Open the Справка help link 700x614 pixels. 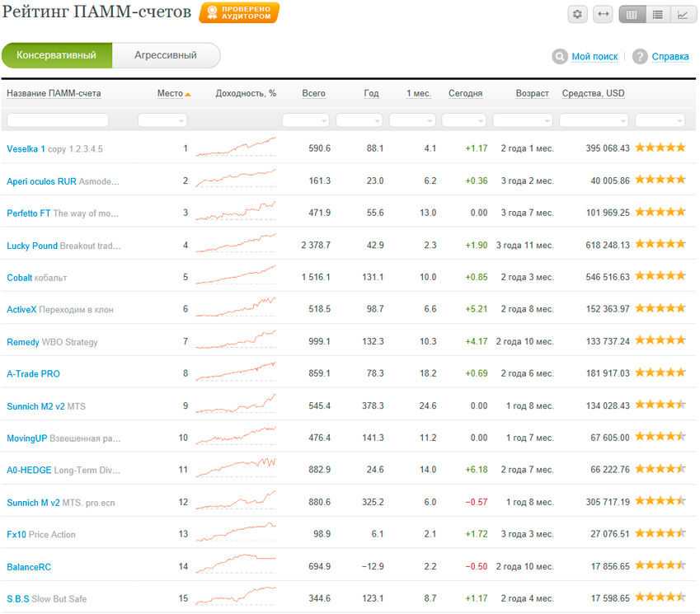(x=669, y=57)
